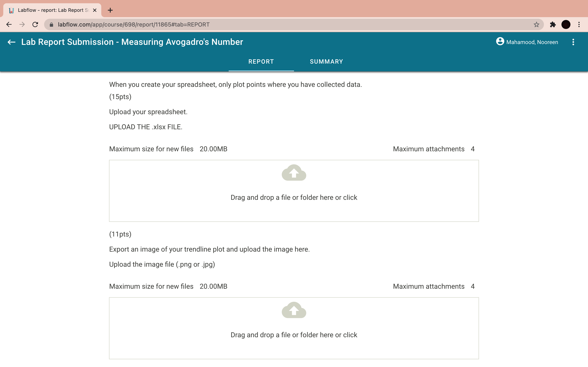
Task: Bookmark page with the star icon
Action: tap(536, 24)
